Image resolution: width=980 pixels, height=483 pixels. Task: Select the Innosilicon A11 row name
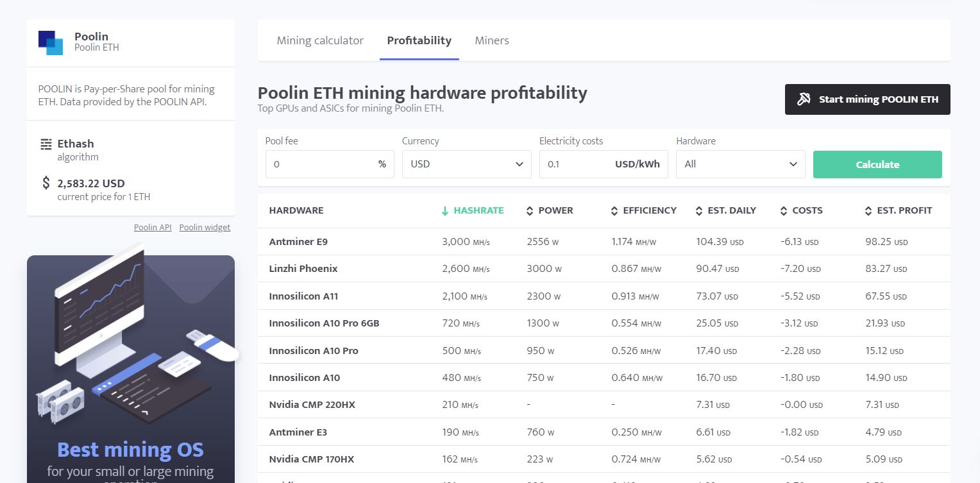coord(303,296)
